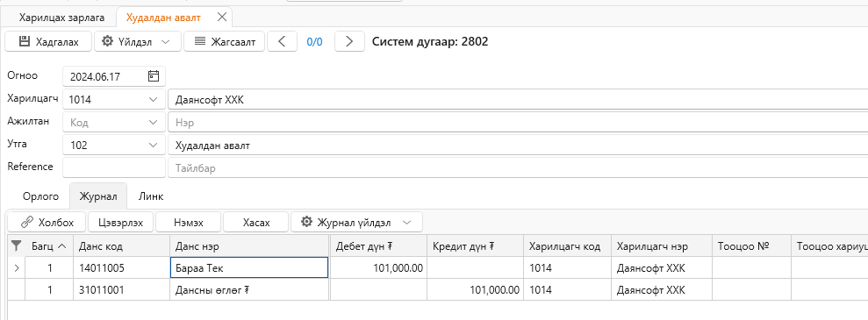Screen dimensions: 868x320
Task: Click Харилцагч код 1014 in the 31011001 row
Action: coord(568,289)
